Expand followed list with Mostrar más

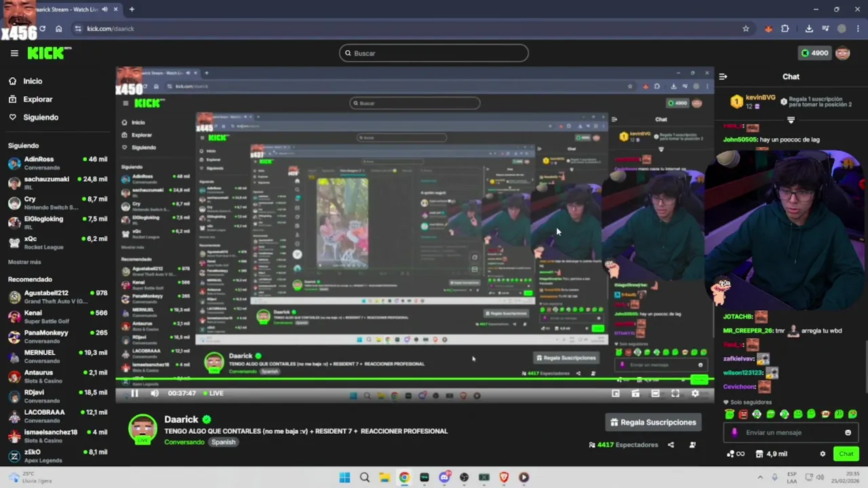tap(24, 262)
